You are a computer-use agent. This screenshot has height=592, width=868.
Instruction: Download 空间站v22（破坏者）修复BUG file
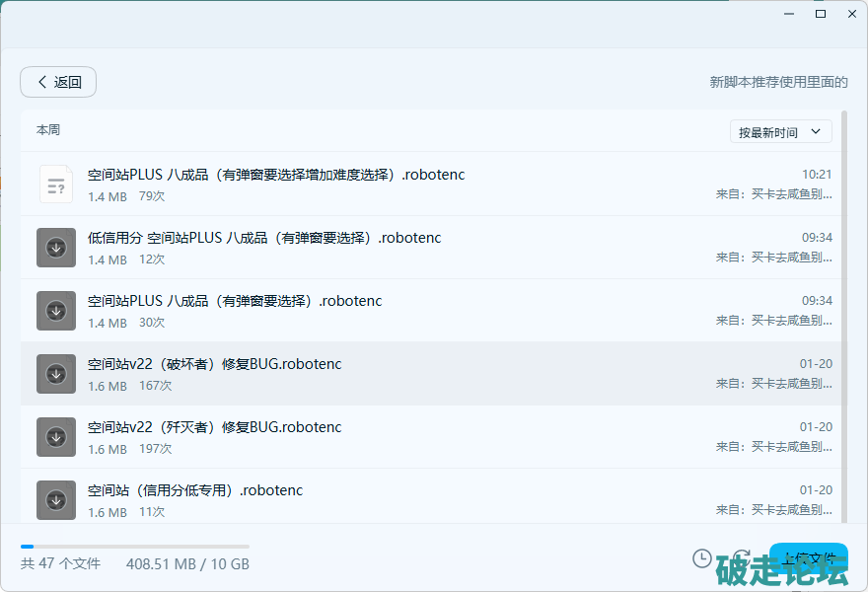pos(56,374)
